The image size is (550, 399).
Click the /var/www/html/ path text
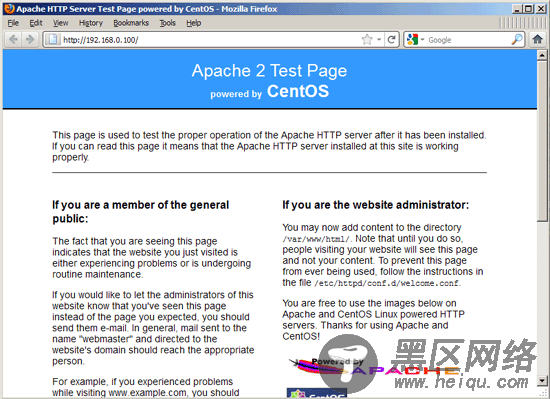(x=316, y=239)
